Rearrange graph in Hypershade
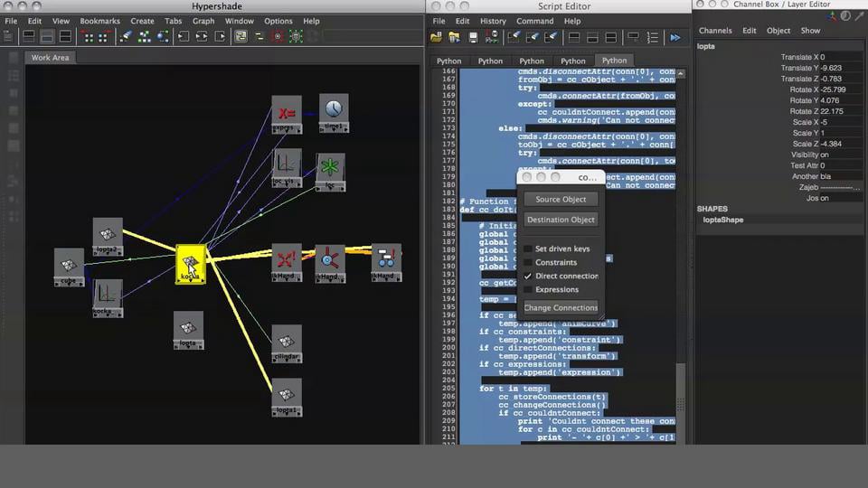The width and height of the screenshot is (868, 488). click(145, 37)
